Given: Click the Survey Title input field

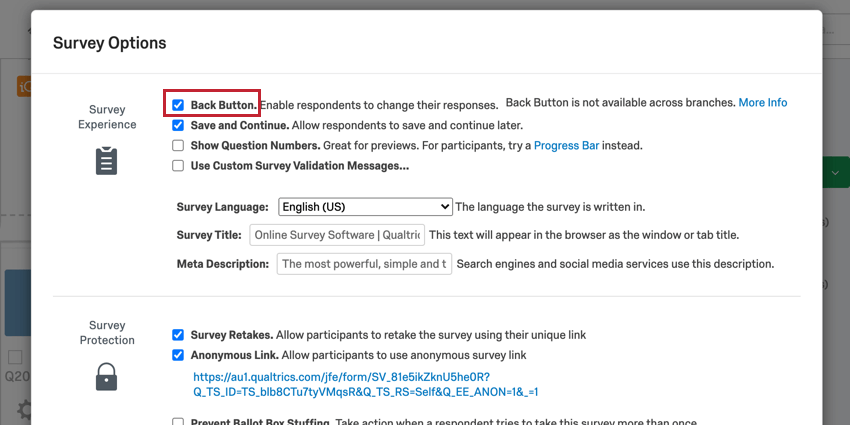Looking at the screenshot, I should click(x=337, y=235).
